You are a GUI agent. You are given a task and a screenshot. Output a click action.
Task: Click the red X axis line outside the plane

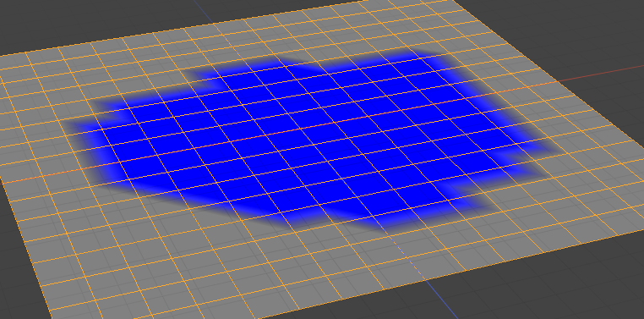pos(600,73)
